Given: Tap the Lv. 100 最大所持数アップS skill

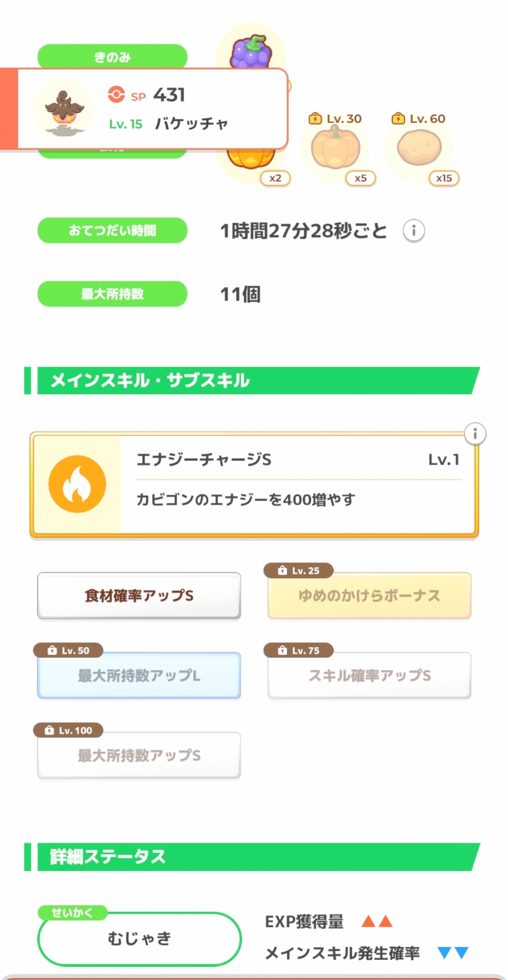Looking at the screenshot, I should pos(139,756).
